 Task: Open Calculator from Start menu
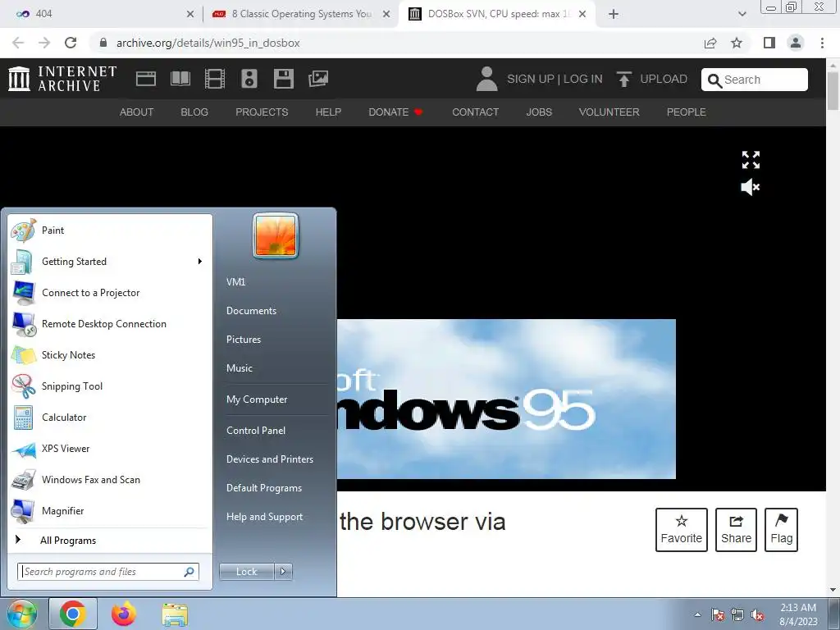coord(110,418)
